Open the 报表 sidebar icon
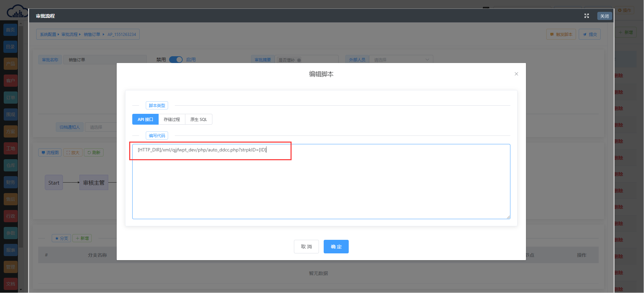The width and height of the screenshot is (644, 293). [10, 250]
